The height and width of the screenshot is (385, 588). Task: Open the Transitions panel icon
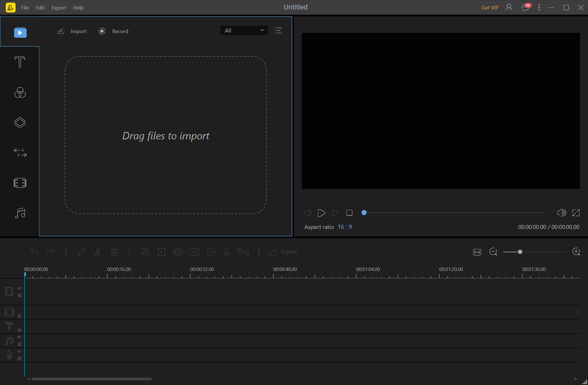20,153
